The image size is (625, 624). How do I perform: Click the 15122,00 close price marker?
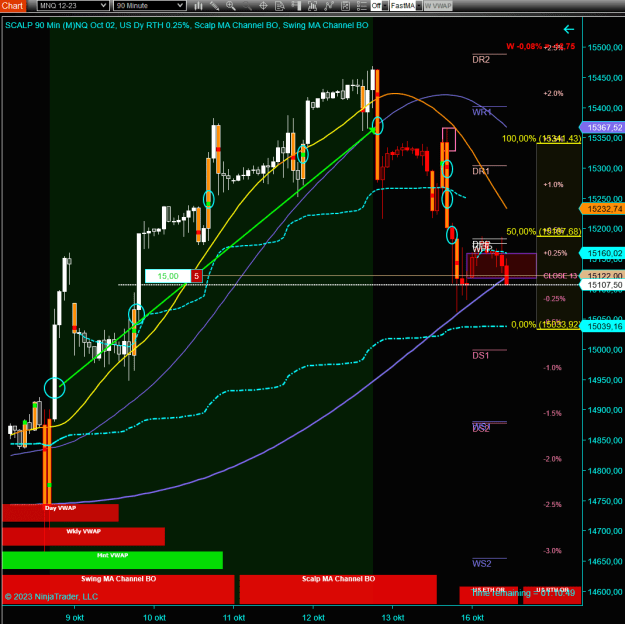pyautogui.click(x=603, y=276)
